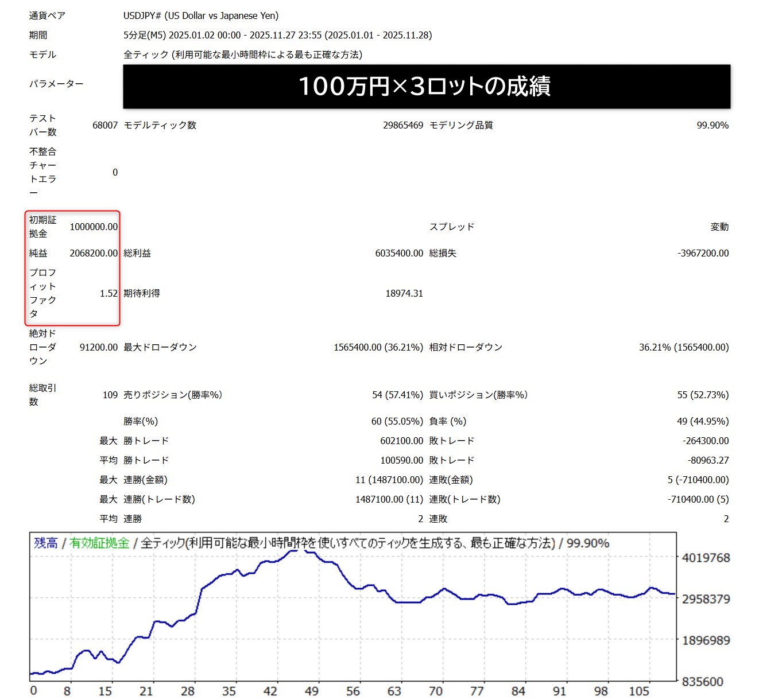Click the test period text on 期間 row
759x700 pixels.
coord(277,35)
